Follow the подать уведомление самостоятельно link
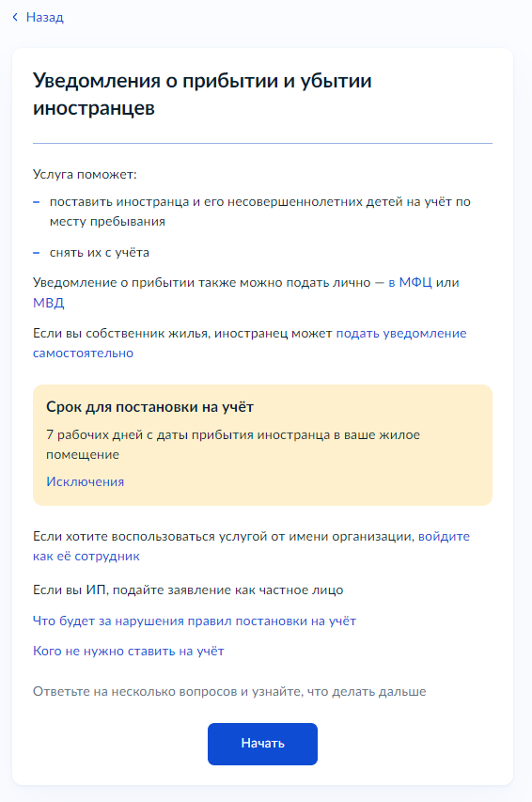 pos(250,343)
